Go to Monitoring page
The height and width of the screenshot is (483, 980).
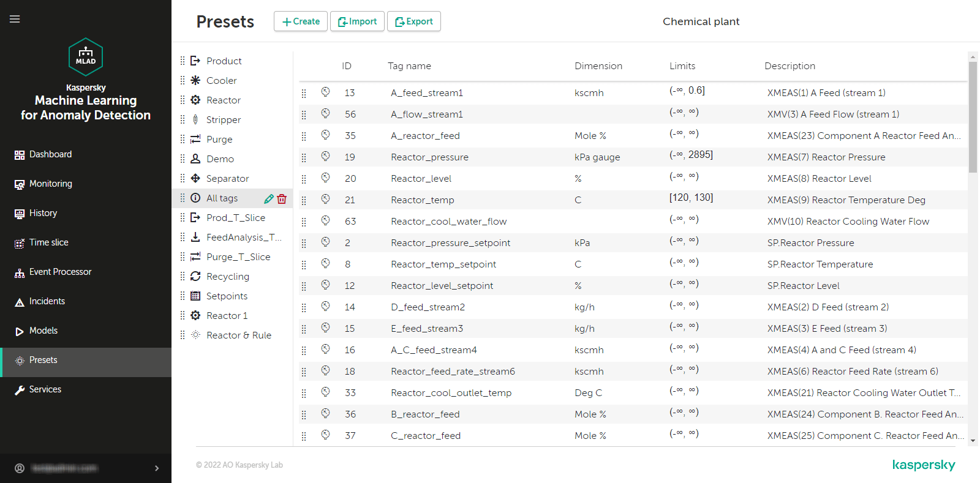pos(86,184)
